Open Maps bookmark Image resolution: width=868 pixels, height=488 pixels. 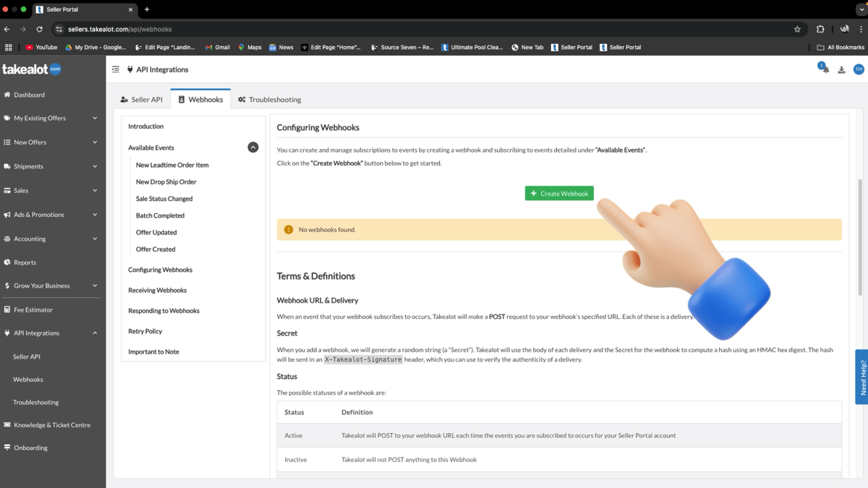250,47
